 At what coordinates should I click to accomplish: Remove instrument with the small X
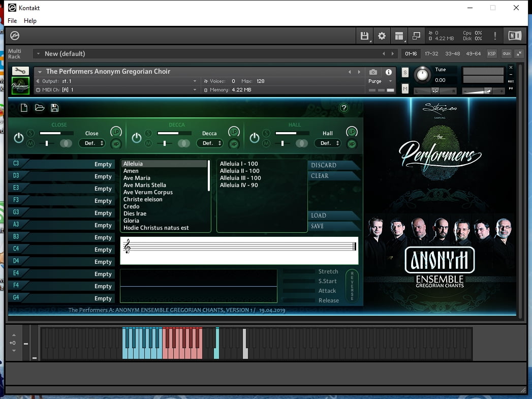(511, 68)
